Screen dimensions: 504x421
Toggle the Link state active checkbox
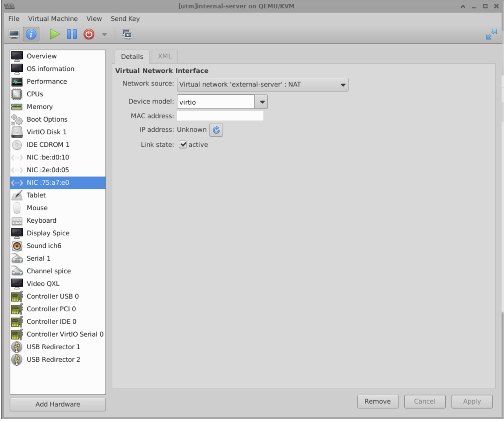point(183,145)
